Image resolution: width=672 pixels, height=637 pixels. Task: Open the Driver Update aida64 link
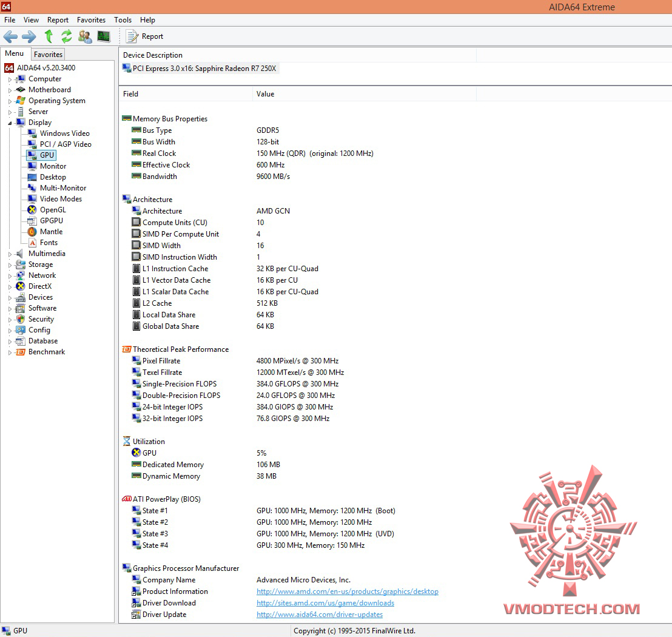click(319, 615)
